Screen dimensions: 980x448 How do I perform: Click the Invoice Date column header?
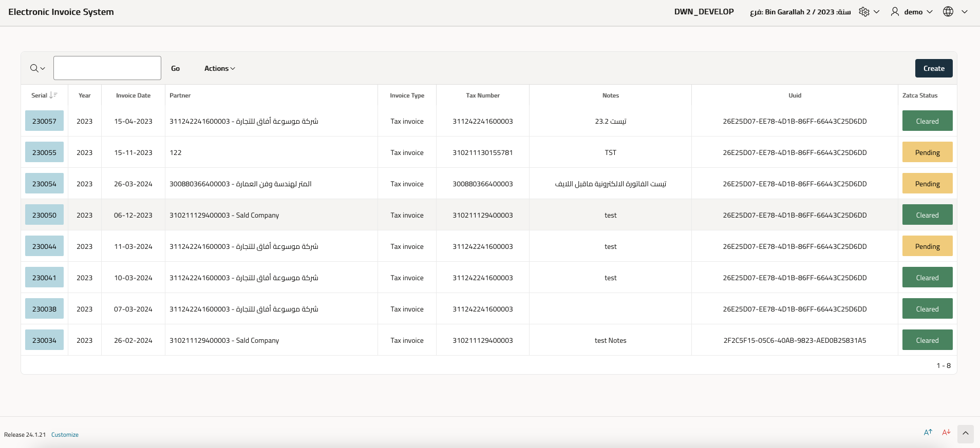click(x=133, y=95)
